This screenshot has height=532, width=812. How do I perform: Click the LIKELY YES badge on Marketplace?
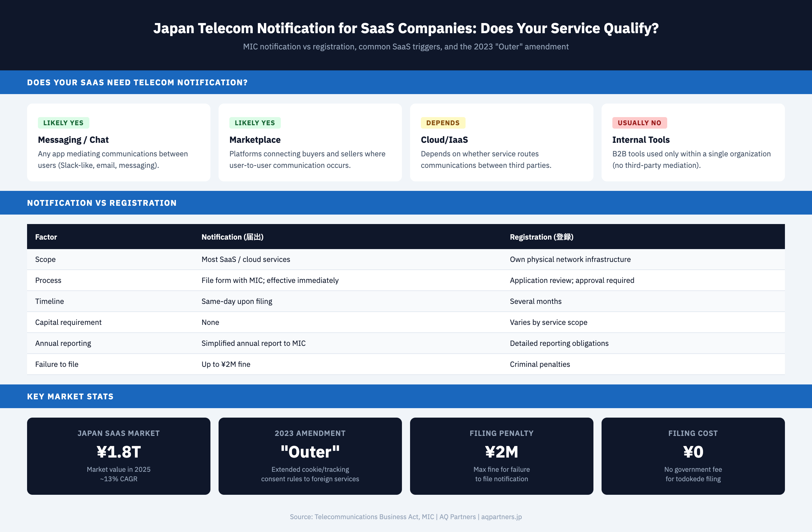tap(255, 123)
